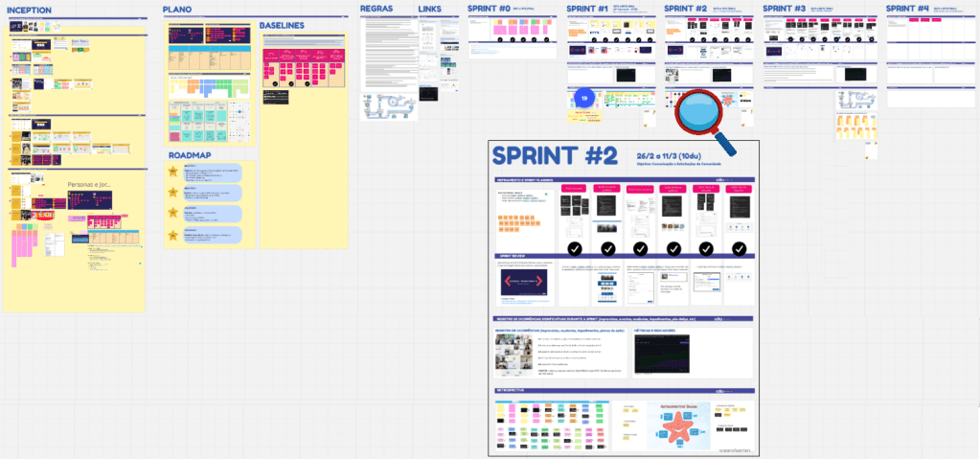Select the PLANO section title
980x459 pixels.
(177, 10)
